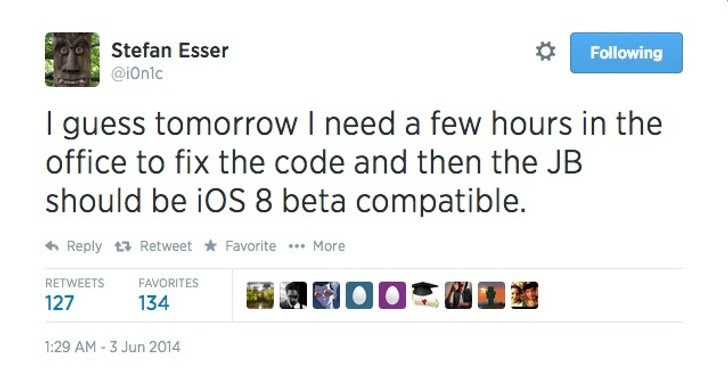
Task: Click the Favorite star icon
Action: pos(211,245)
